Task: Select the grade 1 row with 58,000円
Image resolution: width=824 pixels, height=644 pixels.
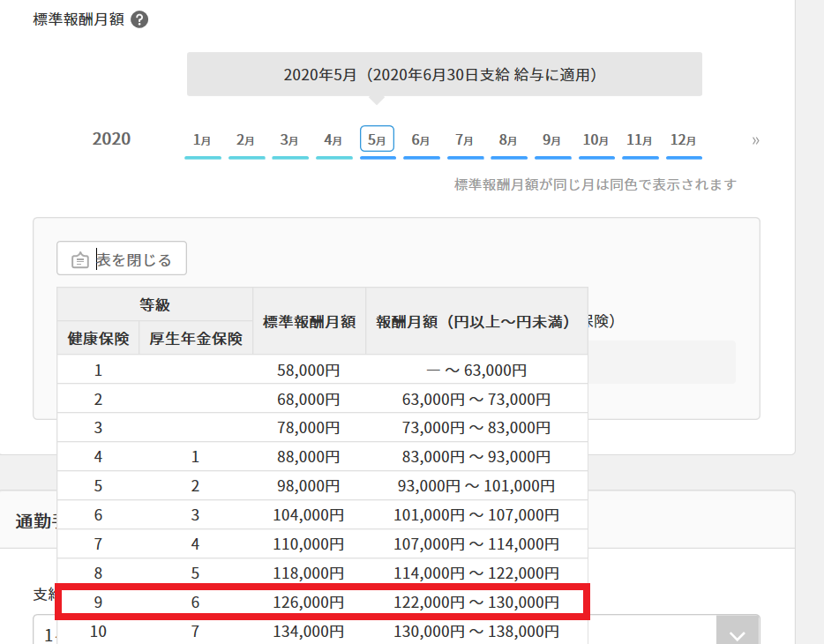Action: pos(322,370)
